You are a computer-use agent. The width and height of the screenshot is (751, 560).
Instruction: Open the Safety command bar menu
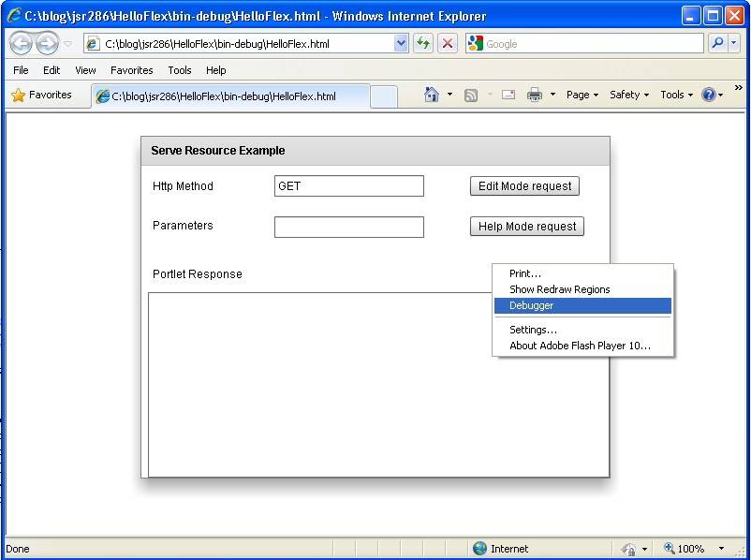coord(629,95)
